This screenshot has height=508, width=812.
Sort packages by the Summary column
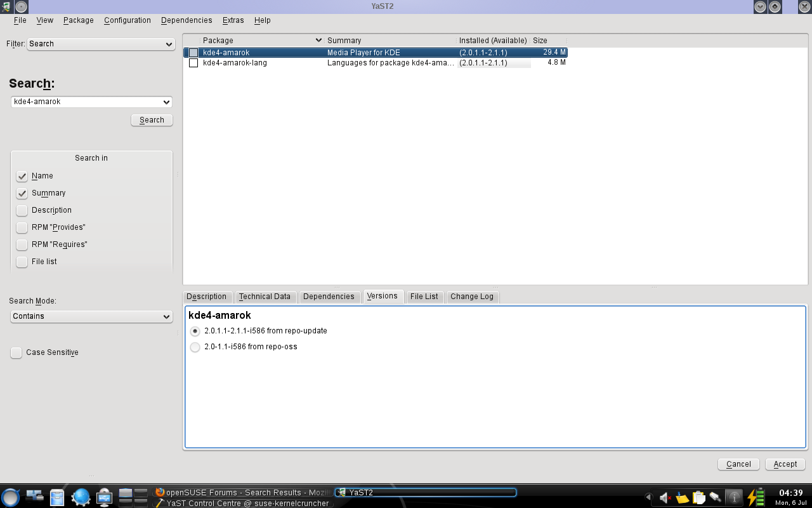tap(390, 40)
